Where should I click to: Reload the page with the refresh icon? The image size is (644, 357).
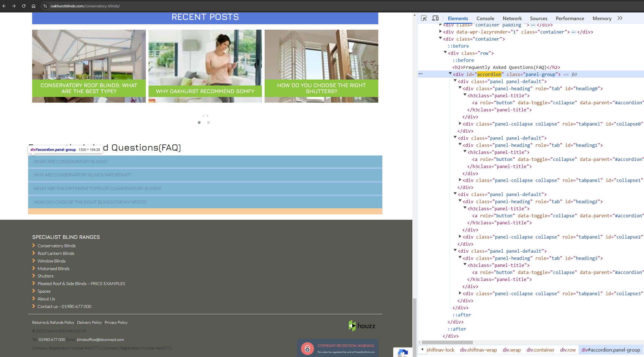(x=24, y=6)
